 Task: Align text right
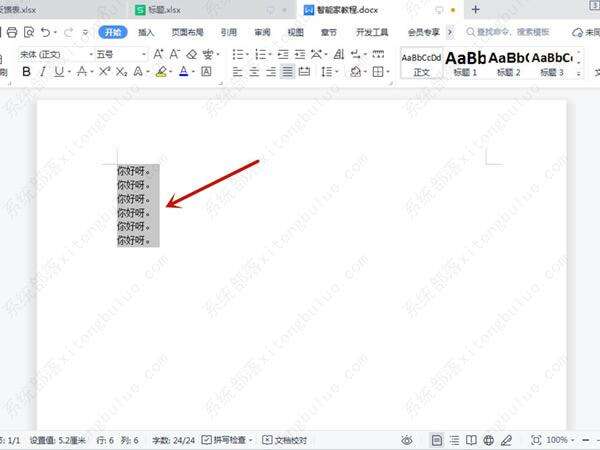pos(271,72)
